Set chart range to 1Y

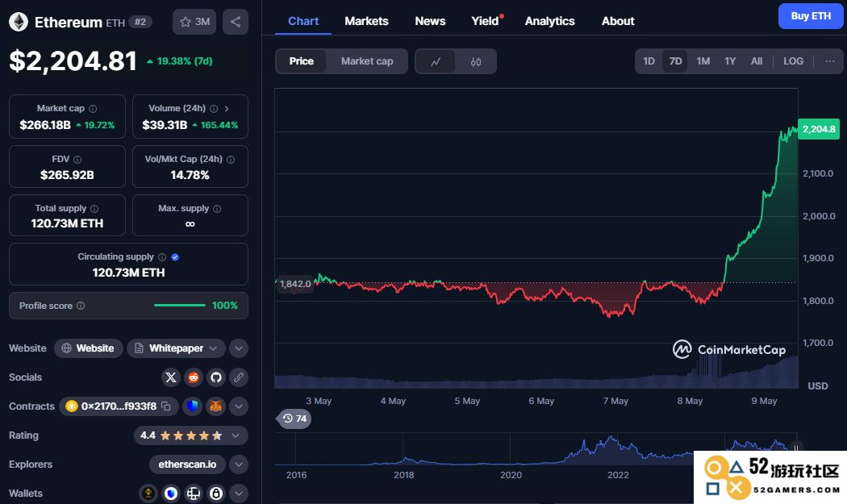(x=730, y=61)
